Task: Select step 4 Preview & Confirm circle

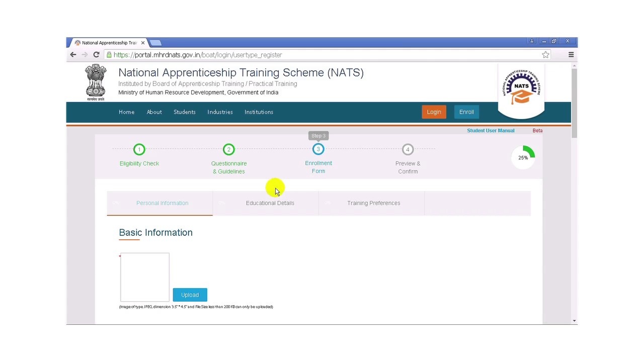Action: click(x=408, y=149)
